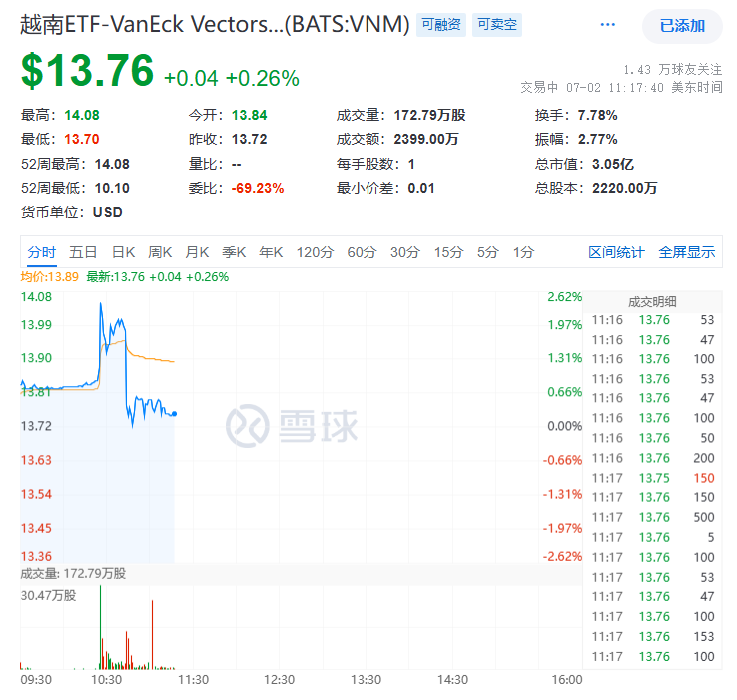
Task: Click the 振幅 value 2.77%
Action: 597,139
